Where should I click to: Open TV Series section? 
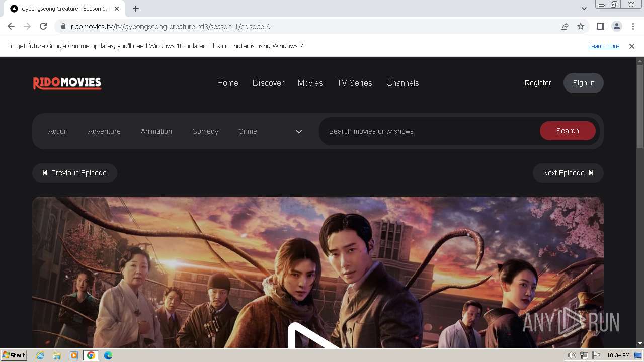[355, 83]
